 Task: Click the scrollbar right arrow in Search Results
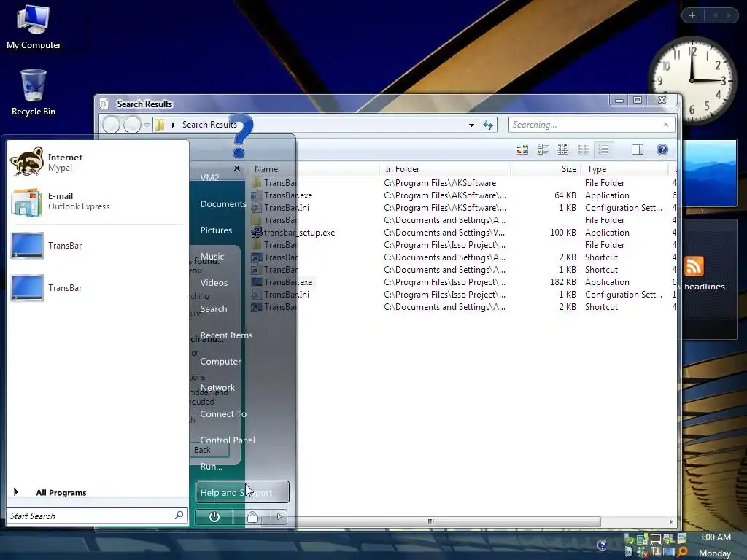(671, 521)
